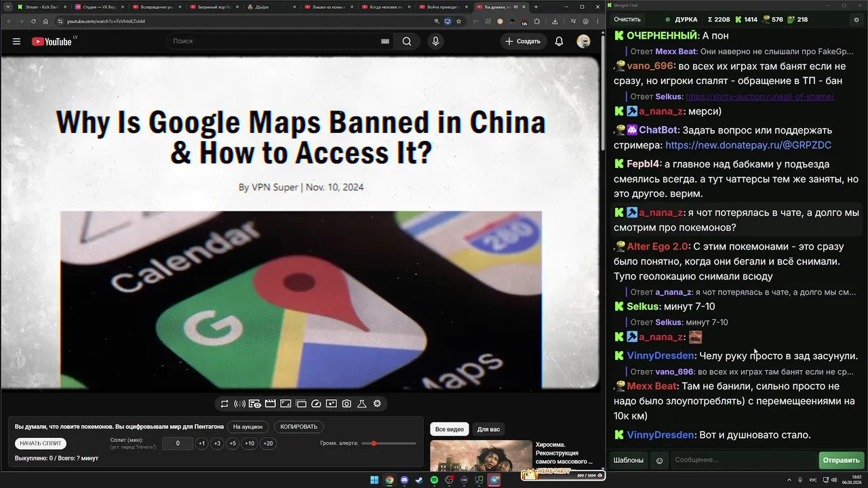Start voice search with the microphone icon
This screenshot has height=488, width=868.
coord(435,41)
